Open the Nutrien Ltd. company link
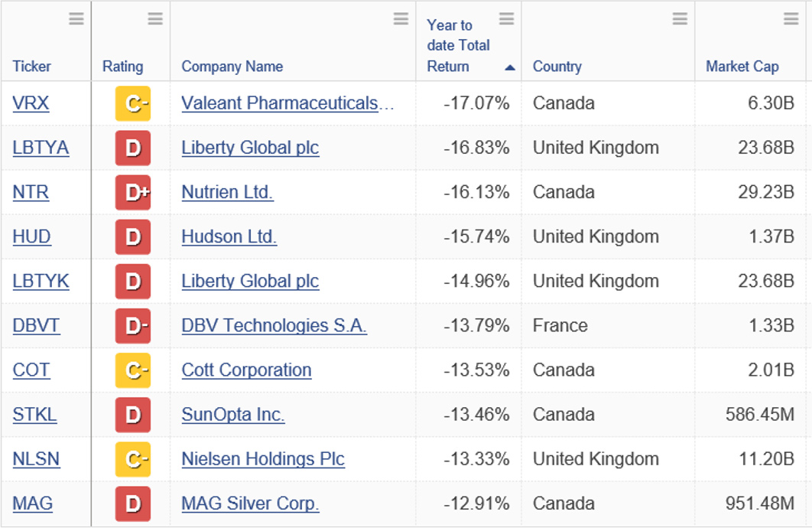The height and width of the screenshot is (528, 812). pyautogui.click(x=227, y=192)
